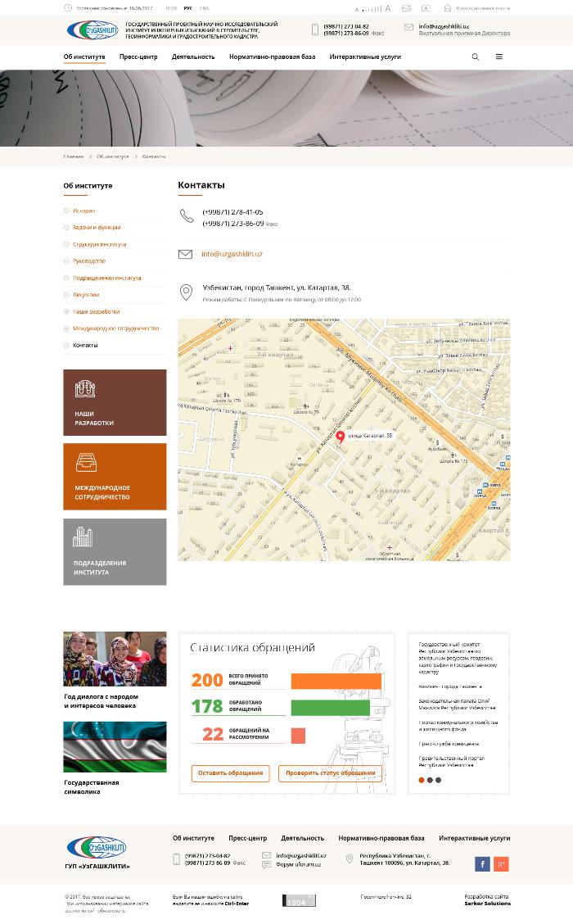Click the phone icon in the header bar

tap(315, 29)
